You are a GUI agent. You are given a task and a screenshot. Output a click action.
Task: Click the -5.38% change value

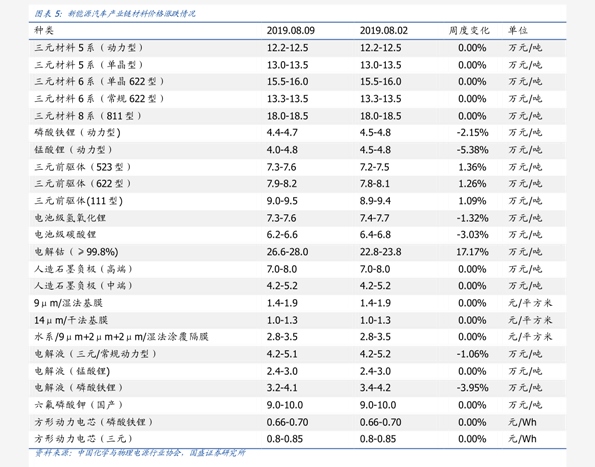[472, 150]
